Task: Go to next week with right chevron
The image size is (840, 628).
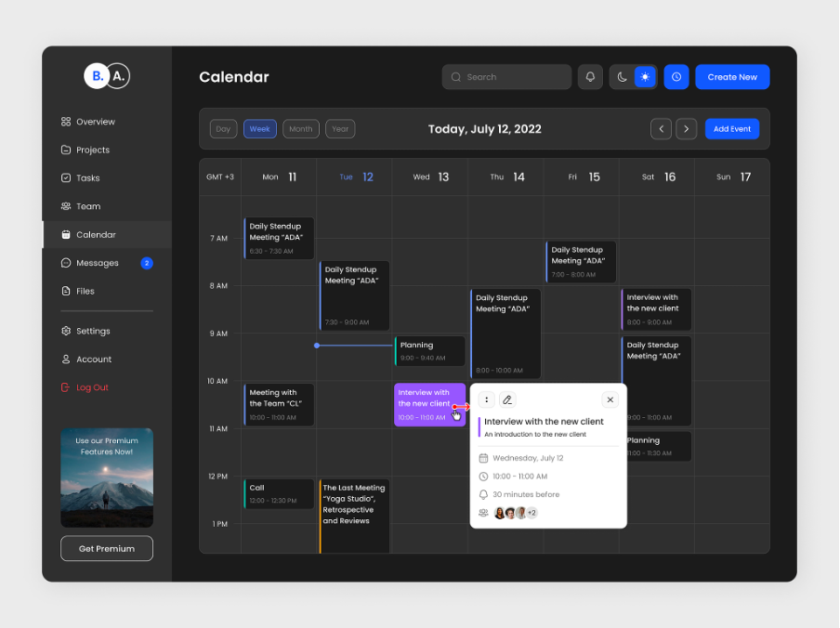Action: (x=687, y=129)
